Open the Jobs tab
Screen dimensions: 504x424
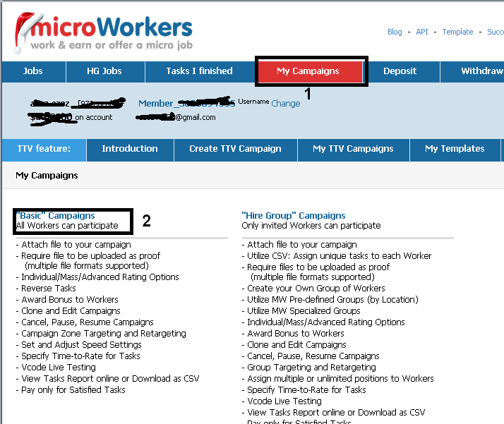point(33,71)
